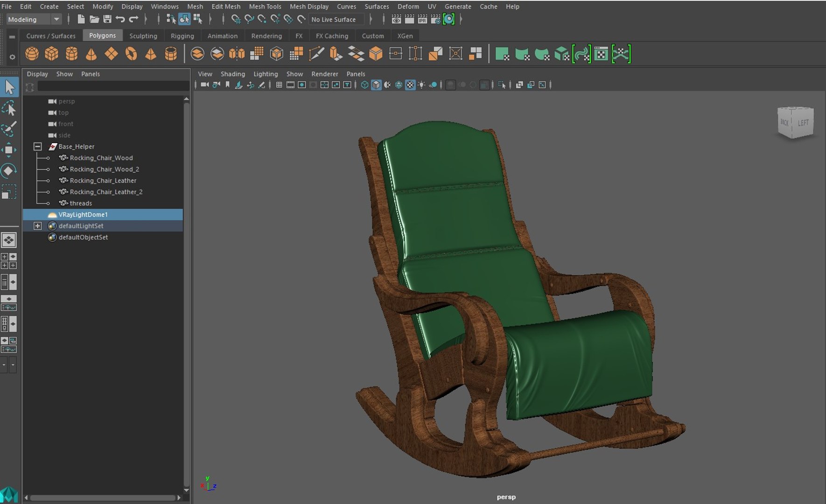Toggle textured display checker button
826x504 pixels.
(410, 85)
